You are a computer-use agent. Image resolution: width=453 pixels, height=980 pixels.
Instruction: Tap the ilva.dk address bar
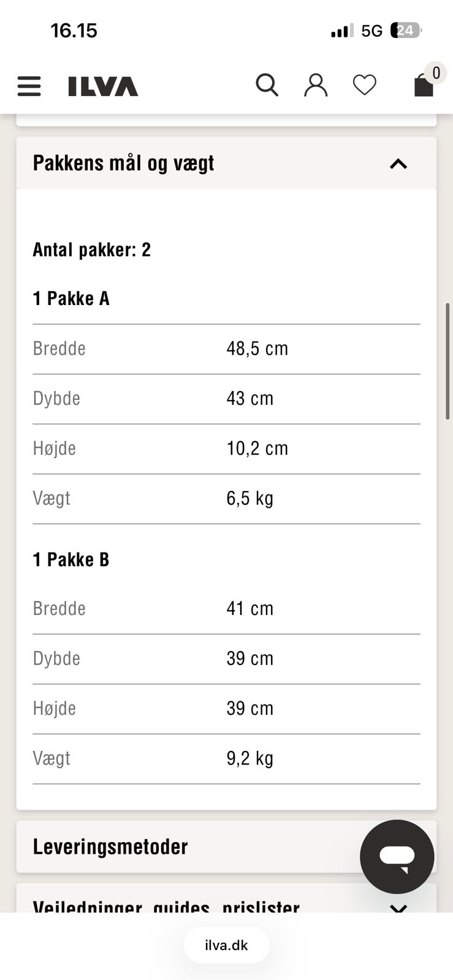226,945
